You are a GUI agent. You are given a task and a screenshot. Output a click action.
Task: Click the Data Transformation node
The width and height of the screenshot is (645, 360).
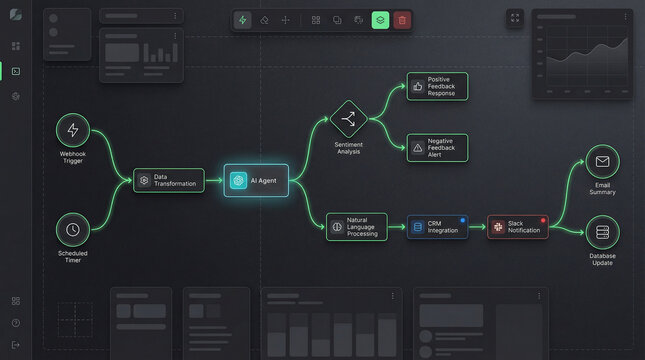tap(169, 180)
